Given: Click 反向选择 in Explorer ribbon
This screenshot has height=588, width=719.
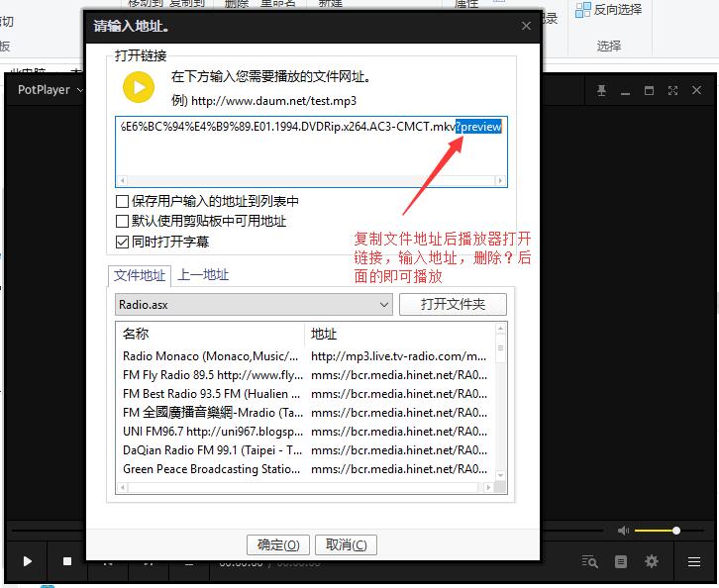Looking at the screenshot, I should pyautogui.click(x=617, y=9).
